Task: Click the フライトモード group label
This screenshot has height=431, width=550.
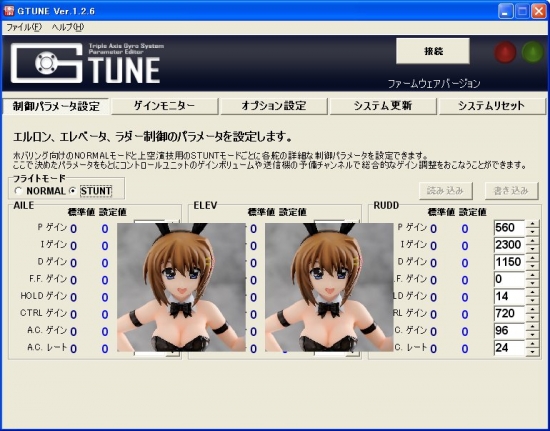Action: 39,179
